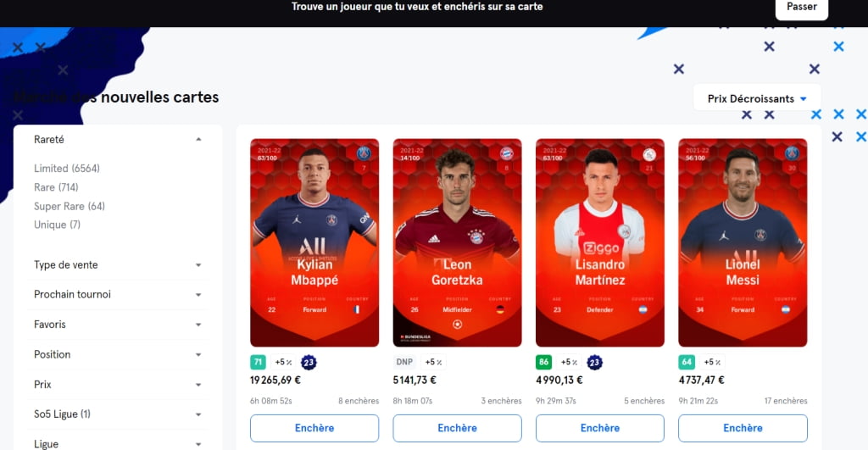Click the Bayern club logo on Goretzka card
This screenshot has height=450, width=868.
click(x=507, y=153)
